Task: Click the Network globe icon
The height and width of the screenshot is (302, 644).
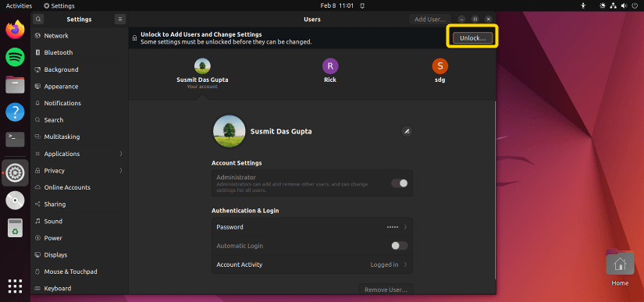Action: click(37, 36)
